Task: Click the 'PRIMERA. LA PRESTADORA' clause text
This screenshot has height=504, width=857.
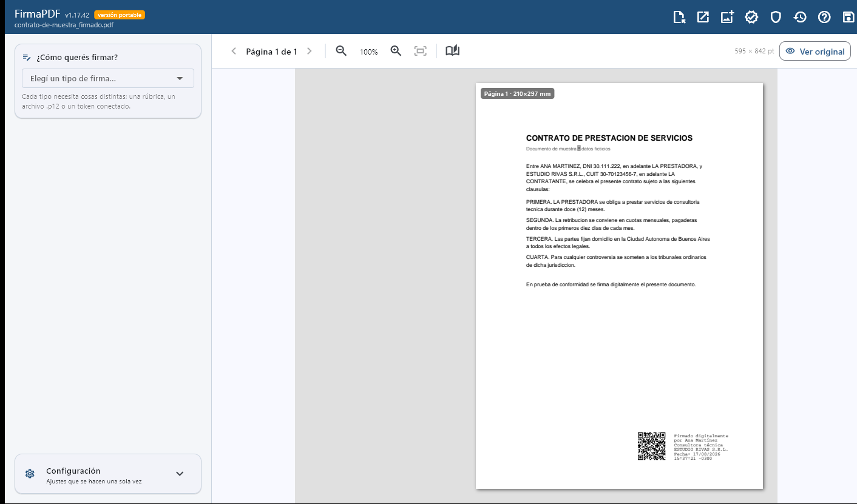Action: (x=613, y=205)
